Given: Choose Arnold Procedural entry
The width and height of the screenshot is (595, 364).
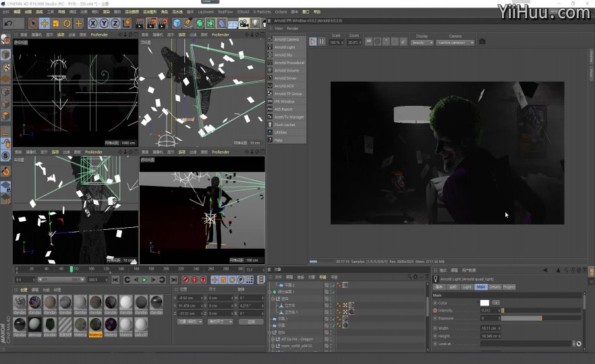Looking at the screenshot, I should tap(287, 63).
